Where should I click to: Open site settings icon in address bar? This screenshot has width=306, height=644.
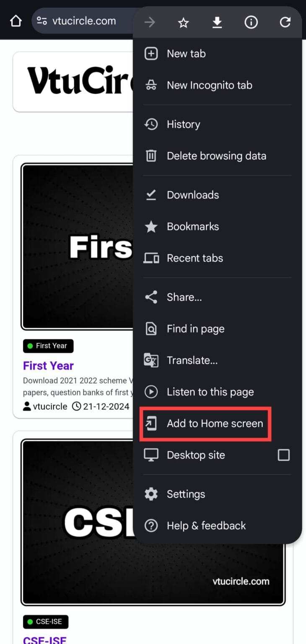(41, 21)
